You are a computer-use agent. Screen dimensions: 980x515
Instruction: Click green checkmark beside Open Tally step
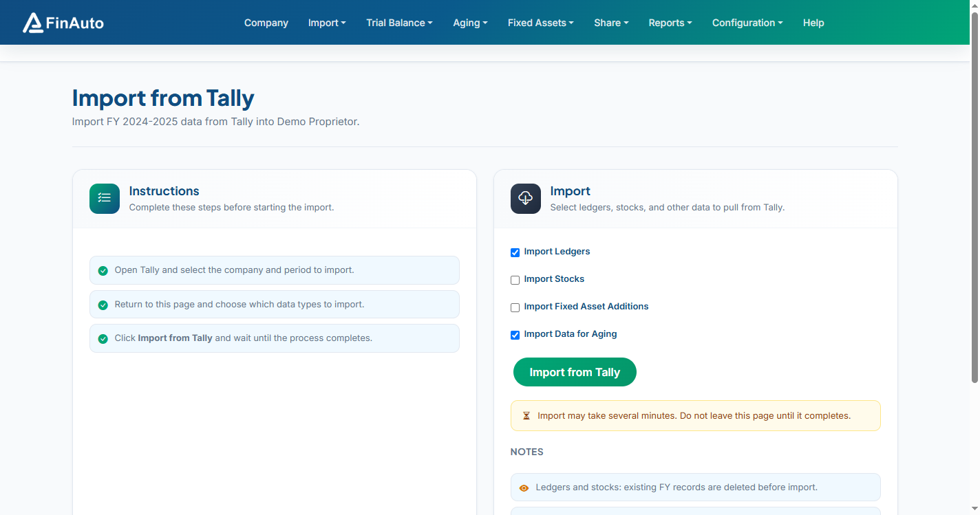pyautogui.click(x=103, y=271)
